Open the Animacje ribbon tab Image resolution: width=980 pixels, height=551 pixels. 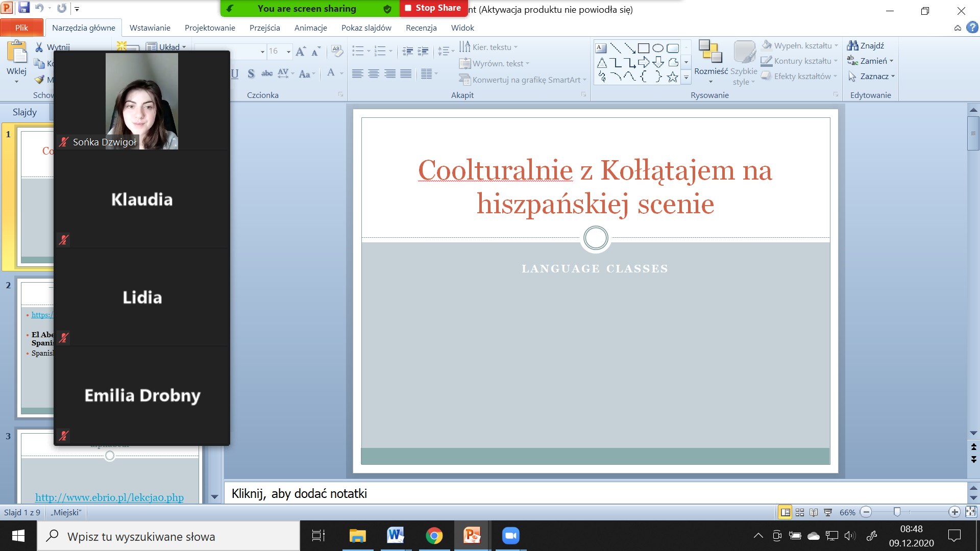310,28
